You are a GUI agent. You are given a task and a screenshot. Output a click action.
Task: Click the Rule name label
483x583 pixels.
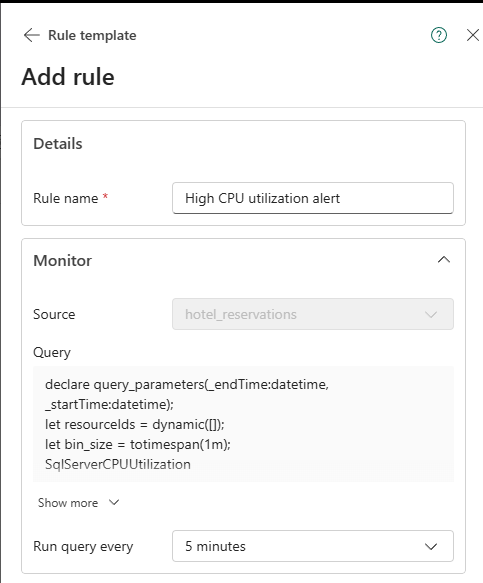coord(66,198)
